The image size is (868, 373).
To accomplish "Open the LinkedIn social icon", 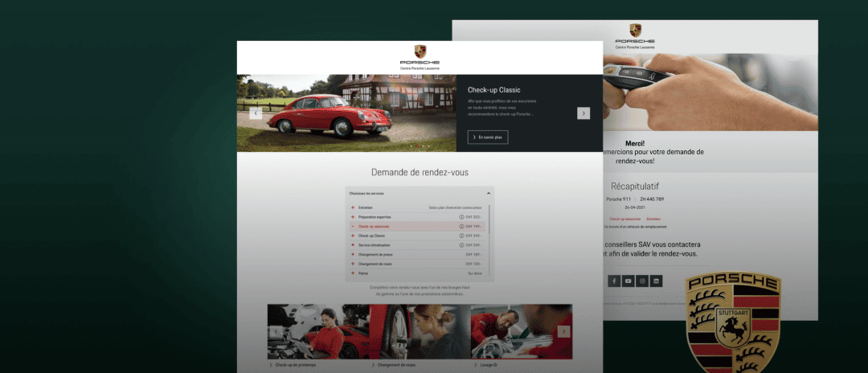I will click(x=657, y=281).
